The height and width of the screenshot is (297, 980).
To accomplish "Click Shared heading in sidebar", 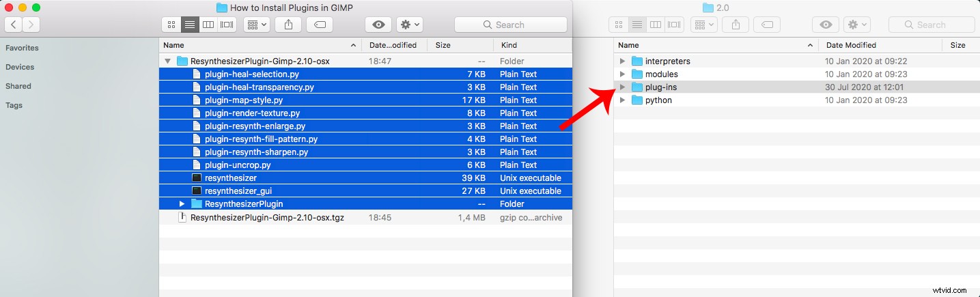I will [18, 86].
